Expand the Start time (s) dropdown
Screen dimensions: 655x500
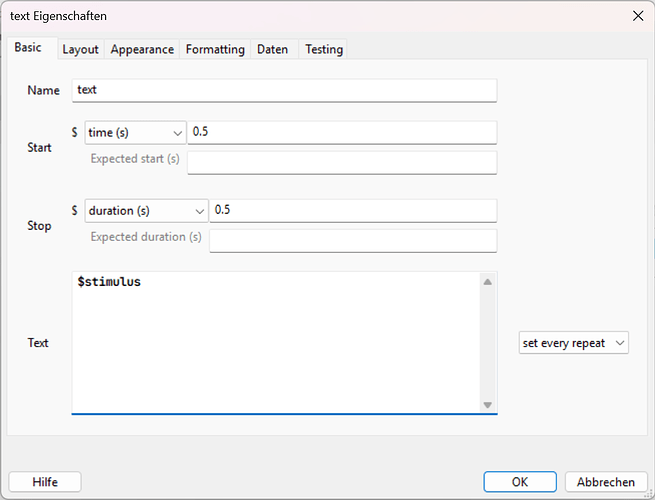pyautogui.click(x=135, y=132)
